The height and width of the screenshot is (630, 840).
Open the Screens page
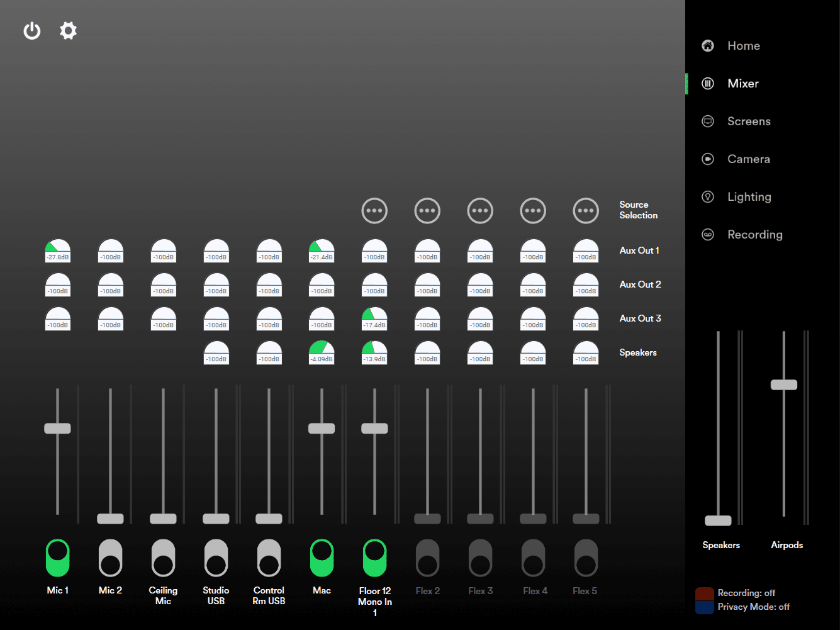pyautogui.click(x=749, y=121)
